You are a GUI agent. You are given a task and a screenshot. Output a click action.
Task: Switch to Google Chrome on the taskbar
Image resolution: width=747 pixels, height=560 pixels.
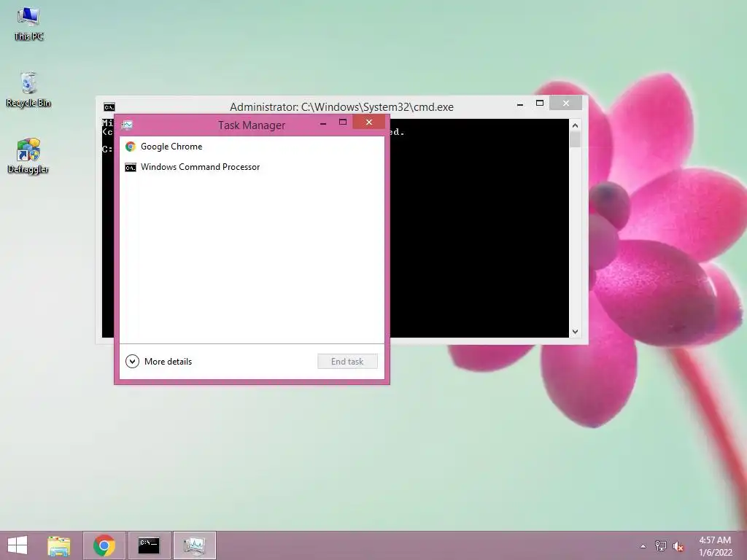coord(104,545)
